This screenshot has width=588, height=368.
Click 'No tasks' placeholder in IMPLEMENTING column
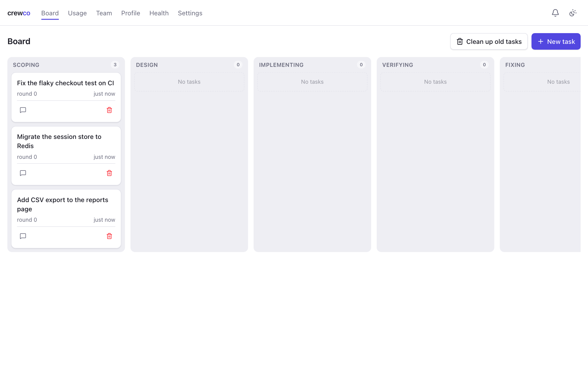click(312, 82)
